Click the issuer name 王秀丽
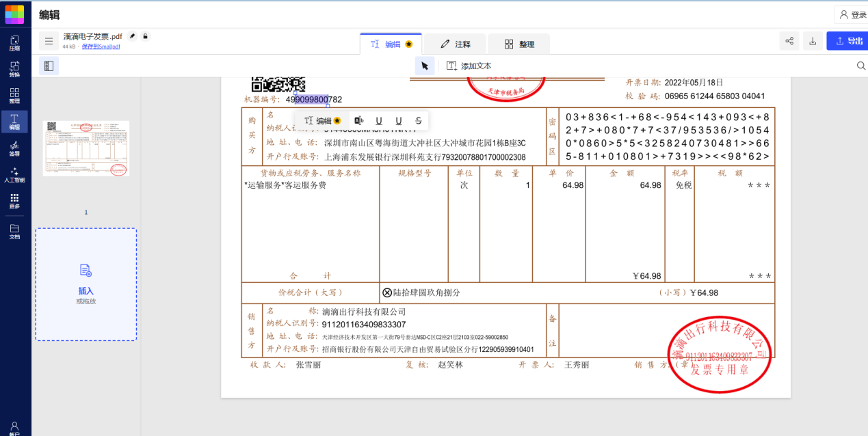Viewport: 868px width, 436px height. point(577,365)
